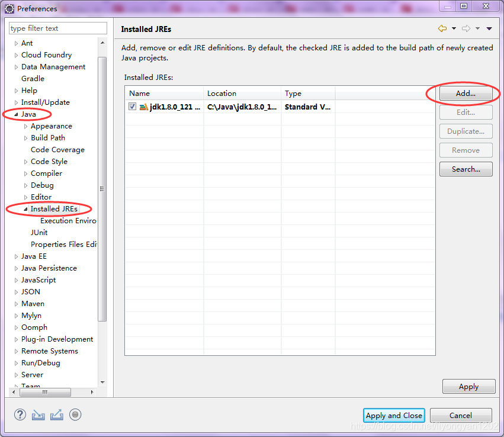
Task: Open the Help icon in the dialog footer
Action: click(20, 415)
